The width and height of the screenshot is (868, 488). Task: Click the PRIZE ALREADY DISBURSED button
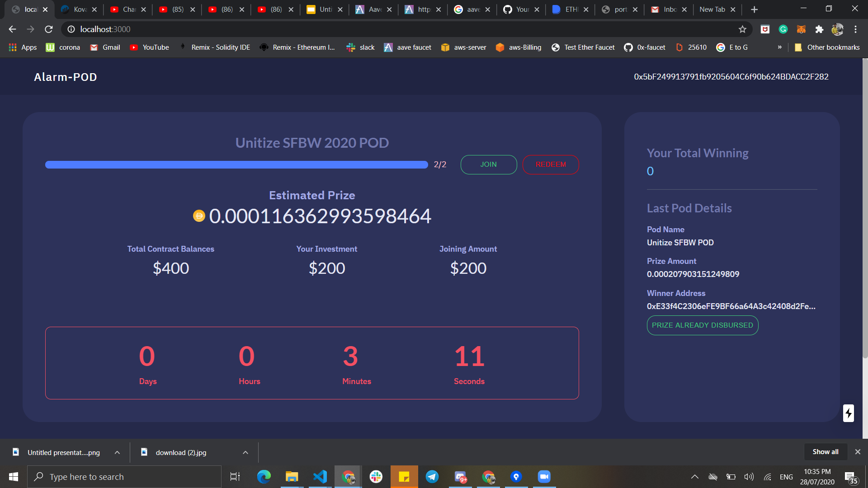tap(702, 325)
